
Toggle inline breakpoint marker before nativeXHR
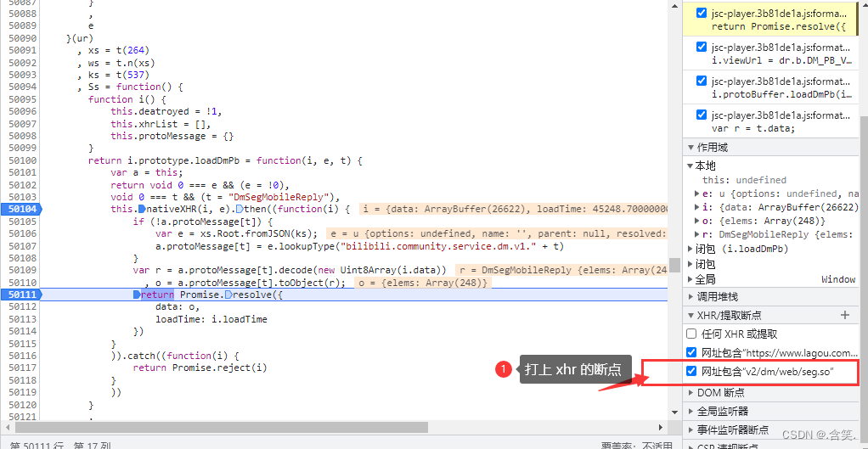[142, 209]
